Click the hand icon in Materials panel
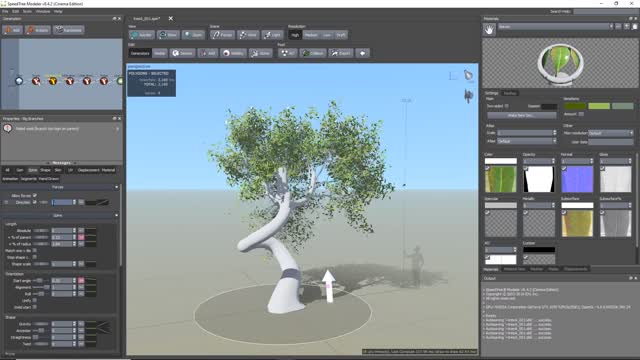Image resolution: width=640 pixels, height=360 pixels. pyautogui.click(x=489, y=29)
